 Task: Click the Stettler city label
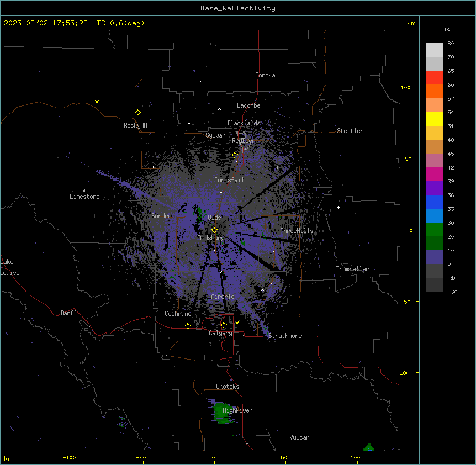click(350, 131)
